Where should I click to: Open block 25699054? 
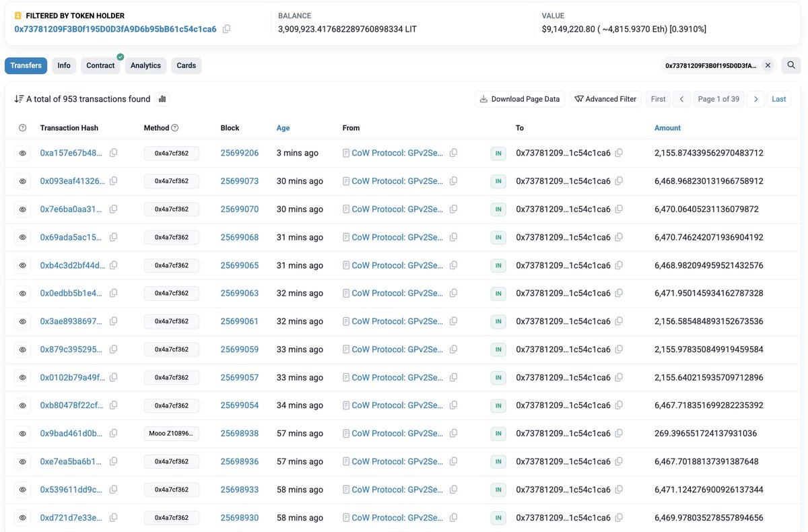pyautogui.click(x=240, y=405)
